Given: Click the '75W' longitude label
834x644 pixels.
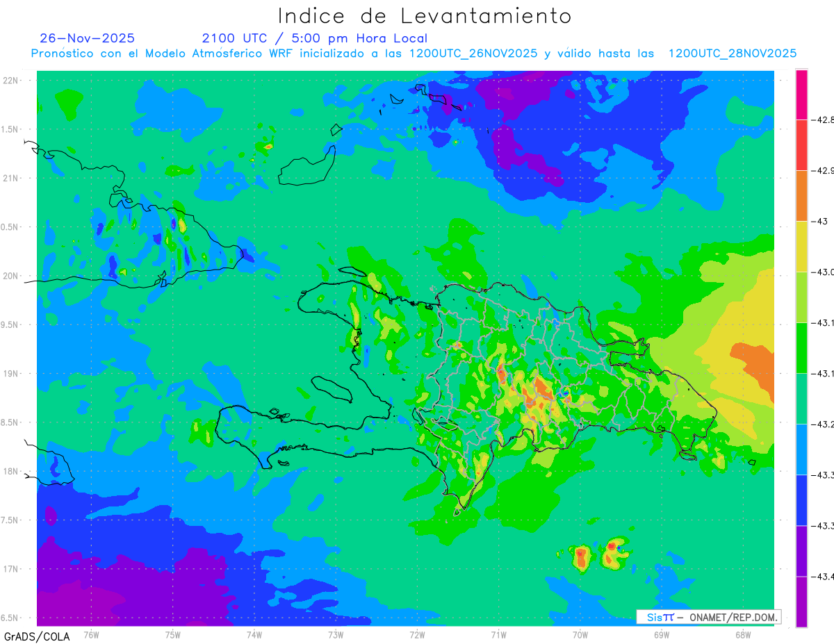Looking at the screenshot, I should [x=172, y=634].
